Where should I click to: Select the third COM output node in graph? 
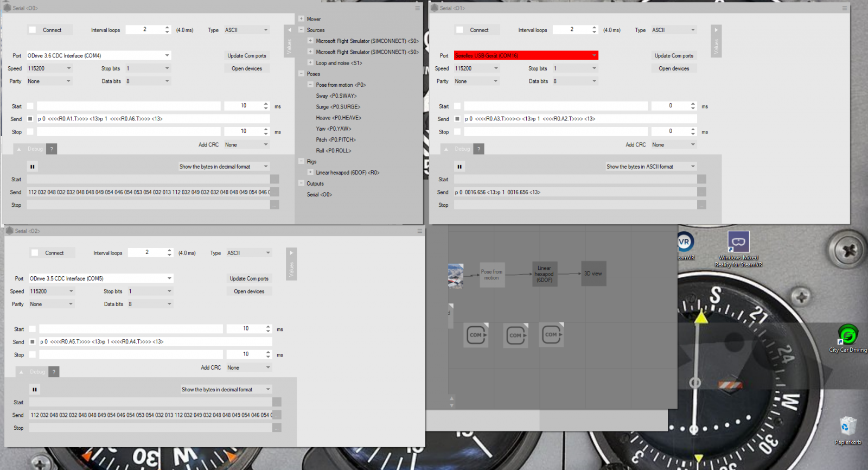[551, 335]
